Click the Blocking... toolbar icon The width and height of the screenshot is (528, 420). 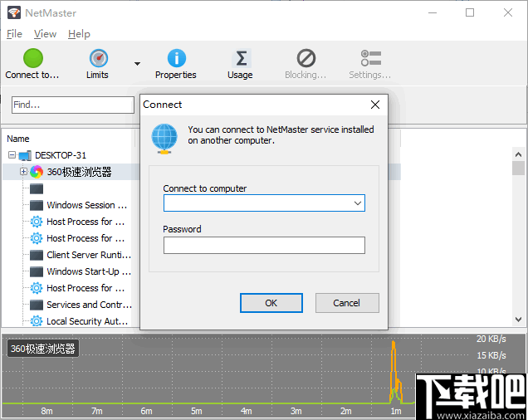[x=306, y=58]
